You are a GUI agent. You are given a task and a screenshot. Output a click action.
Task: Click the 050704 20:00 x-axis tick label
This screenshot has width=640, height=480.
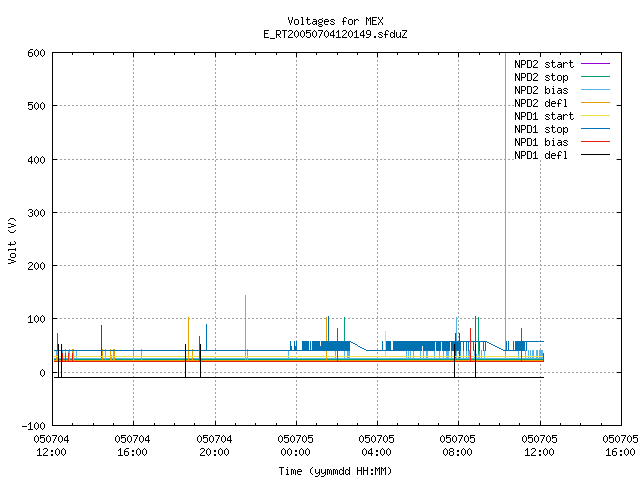point(214,446)
